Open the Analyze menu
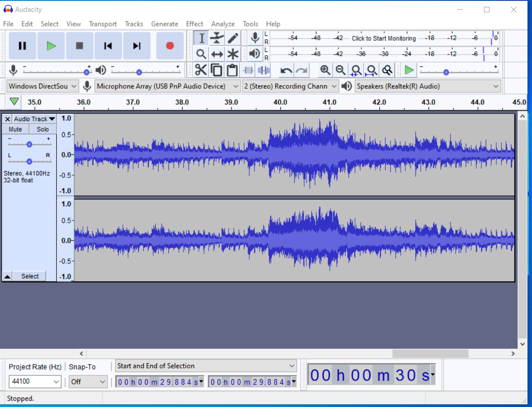Viewport: 532px width, 407px height. [223, 24]
